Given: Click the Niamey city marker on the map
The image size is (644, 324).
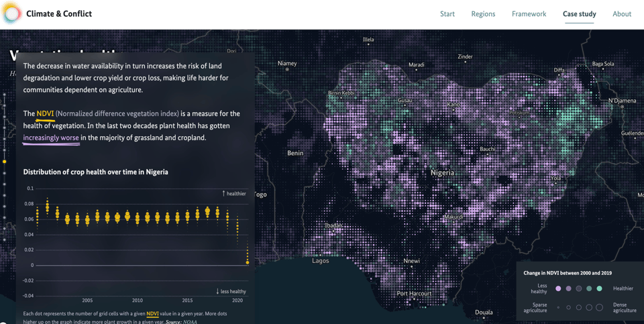Looking at the screenshot, I should [287, 70].
